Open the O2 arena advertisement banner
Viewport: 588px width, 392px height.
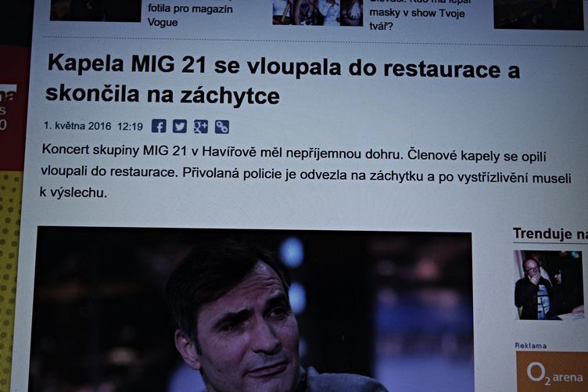click(x=551, y=372)
